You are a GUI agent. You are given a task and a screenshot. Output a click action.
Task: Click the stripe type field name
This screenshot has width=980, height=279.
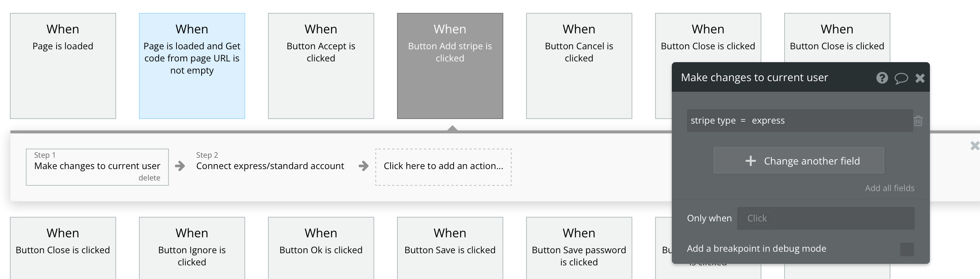point(713,121)
